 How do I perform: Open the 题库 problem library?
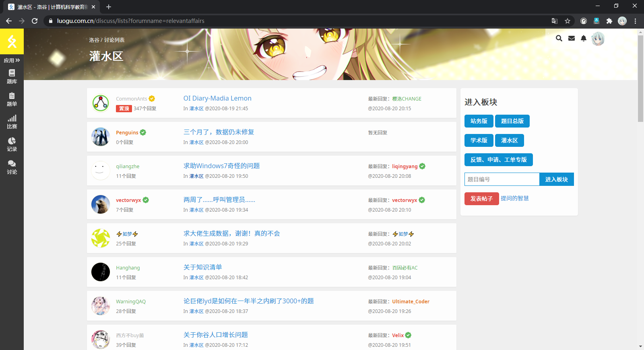(x=12, y=76)
